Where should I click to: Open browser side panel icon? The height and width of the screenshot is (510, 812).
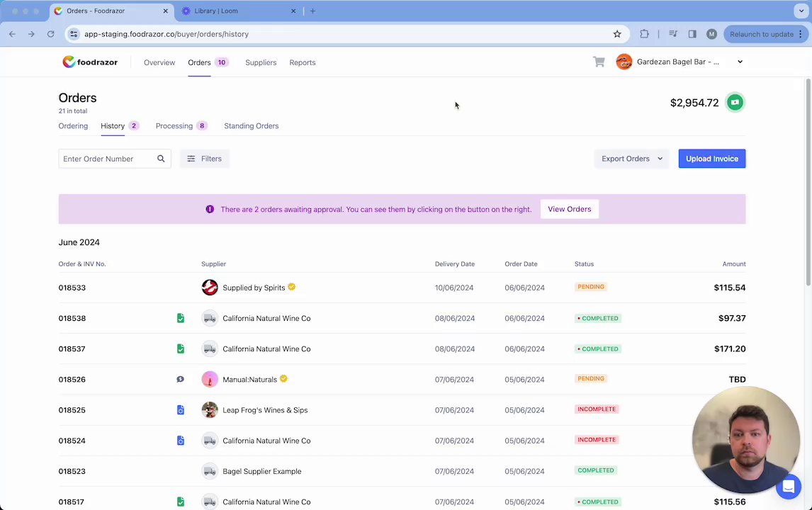(692, 34)
